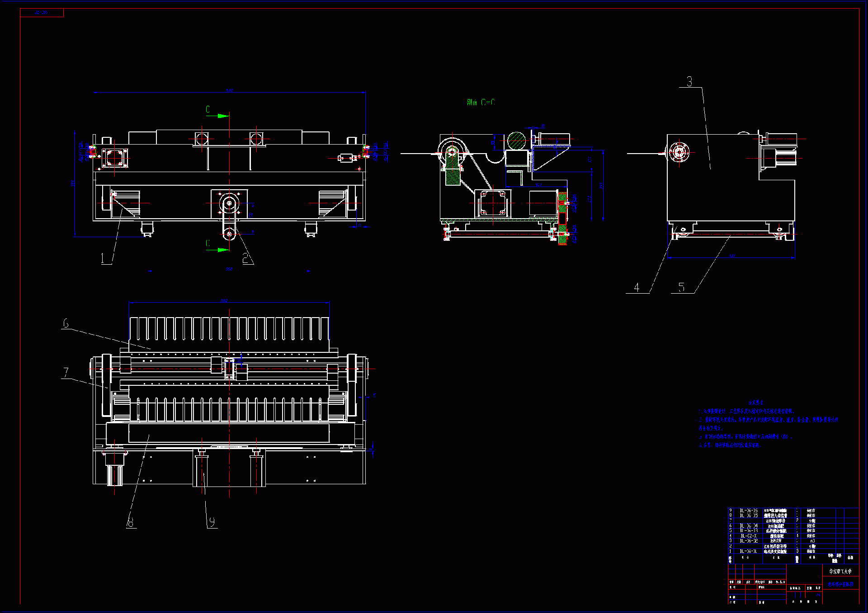Select the blue drawing title in title block
Viewport: 868px width, 613px height.
click(840, 584)
